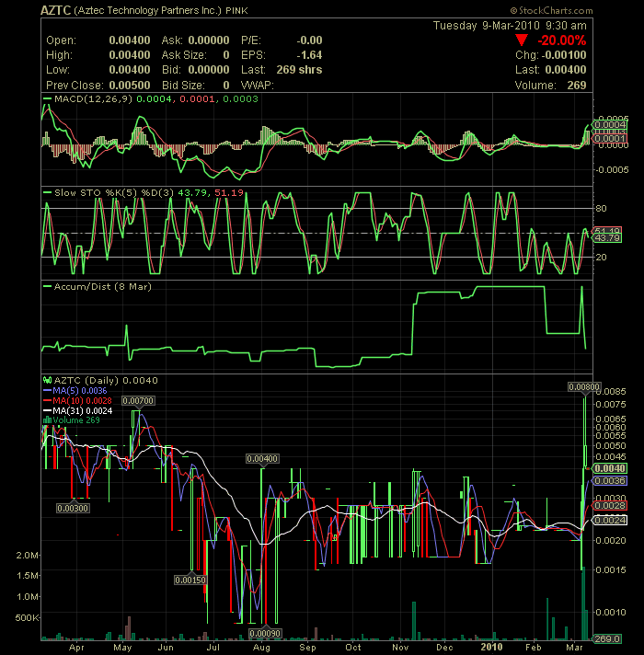This screenshot has width=644, height=655.
Task: Click the Apr month axis label
Action: click(76, 648)
